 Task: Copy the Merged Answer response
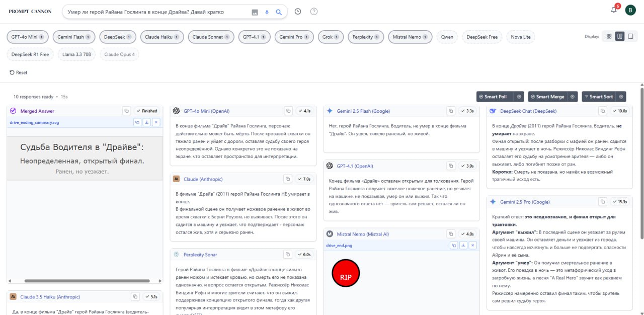pyautogui.click(x=126, y=111)
